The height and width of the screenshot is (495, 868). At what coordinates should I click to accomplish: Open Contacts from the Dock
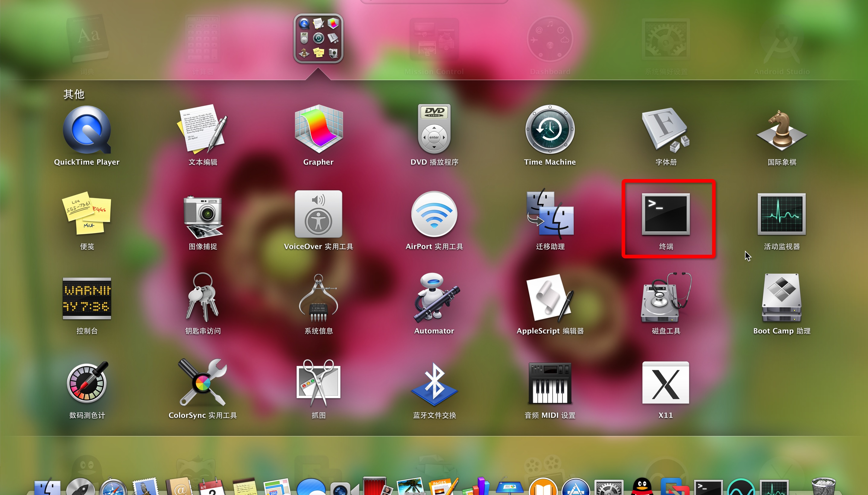point(179,486)
